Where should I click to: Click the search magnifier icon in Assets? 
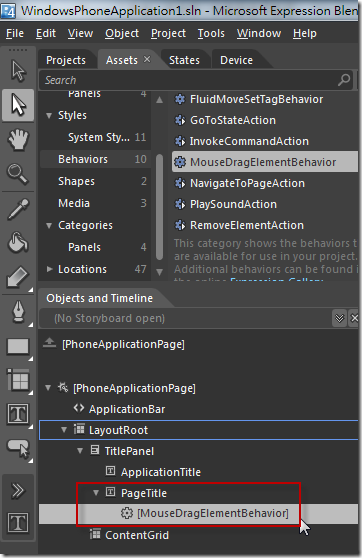344,80
